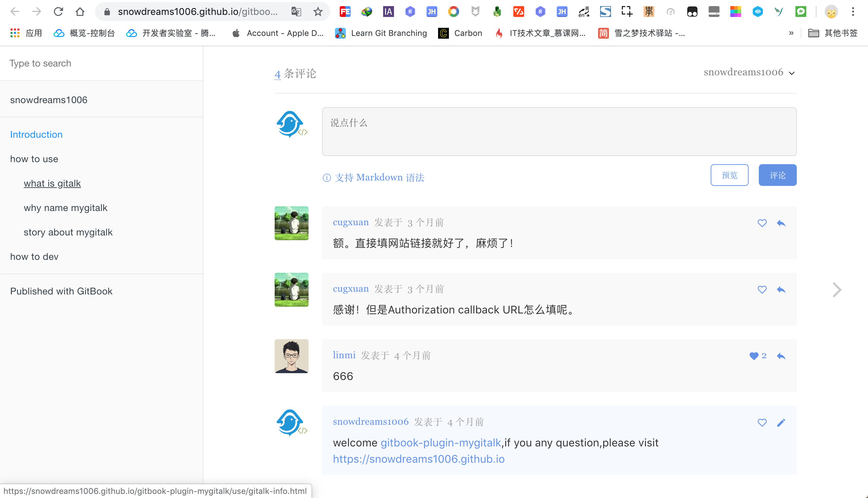
Task: Edit snowdreams1006's comment with pencil icon
Action: click(x=781, y=423)
